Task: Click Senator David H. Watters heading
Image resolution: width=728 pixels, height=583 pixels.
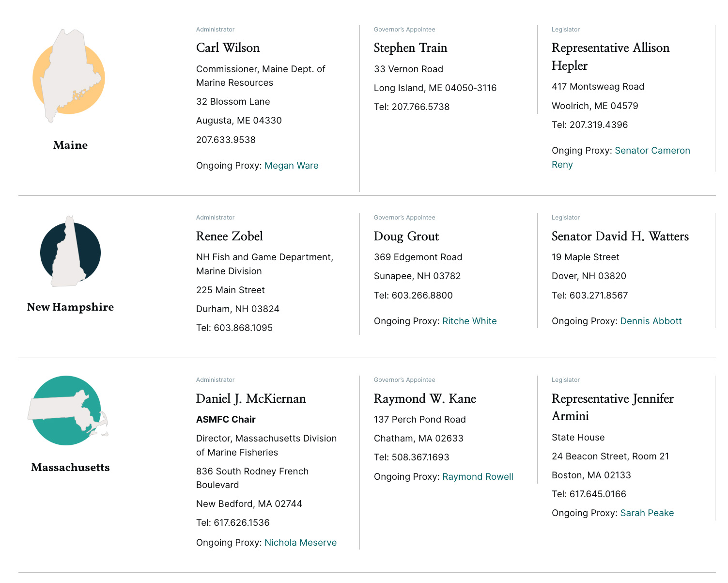Action: pyautogui.click(x=620, y=236)
